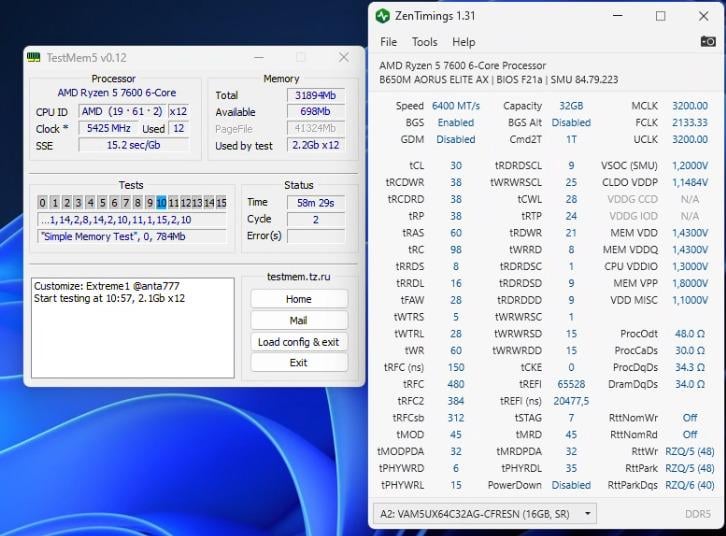Click the MEM VDD value 1,4300V
The width and height of the screenshot is (726, 536).
click(x=690, y=233)
